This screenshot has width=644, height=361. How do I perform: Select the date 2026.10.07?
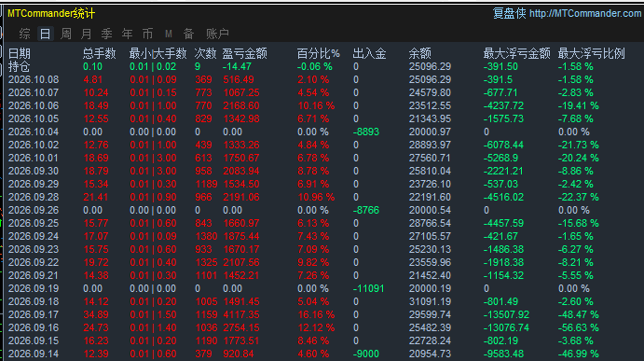pos(34,92)
